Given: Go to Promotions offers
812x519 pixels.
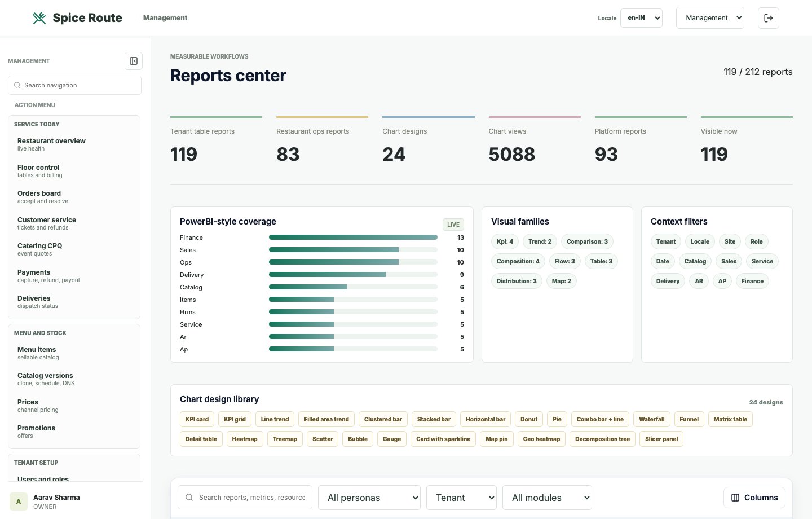Looking at the screenshot, I should (x=74, y=432).
